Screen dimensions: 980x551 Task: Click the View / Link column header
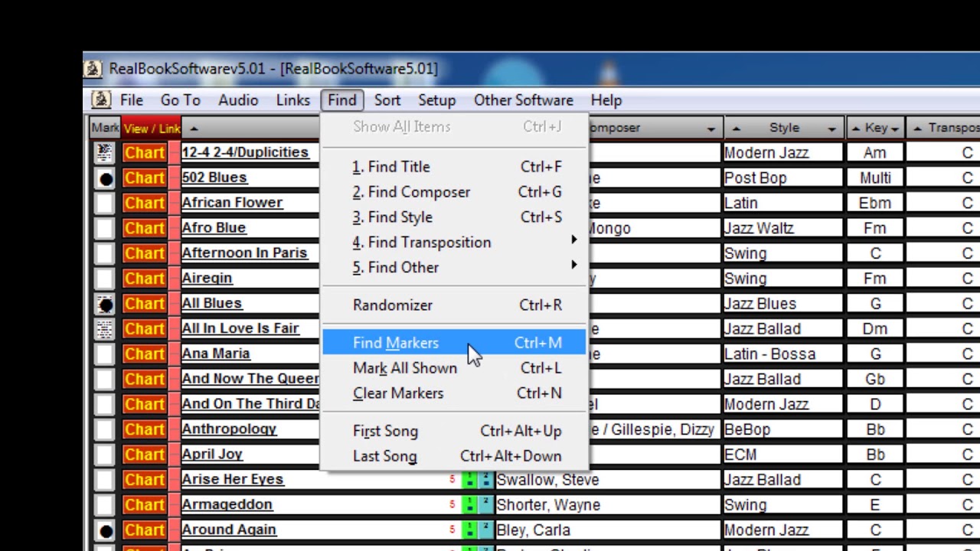tap(152, 129)
